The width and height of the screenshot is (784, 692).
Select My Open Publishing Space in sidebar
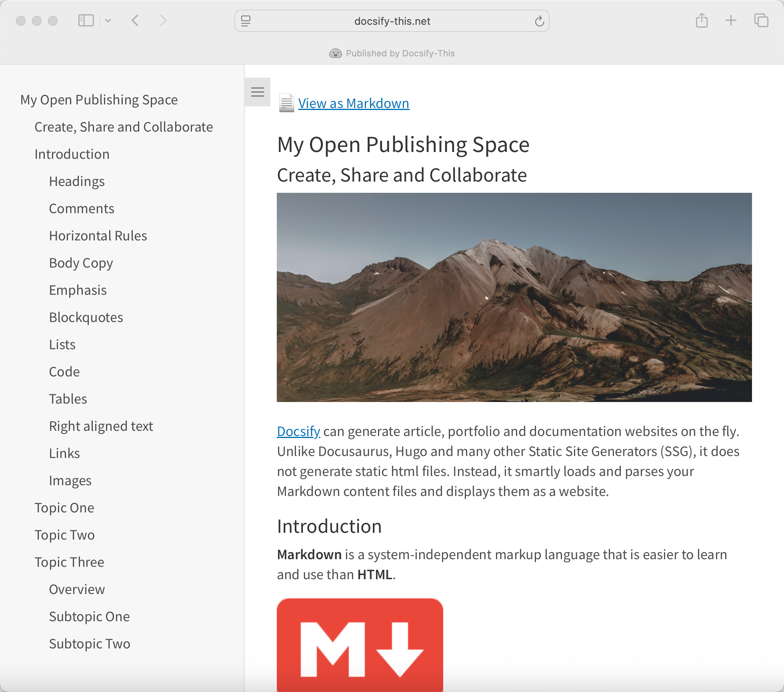pyautogui.click(x=99, y=100)
